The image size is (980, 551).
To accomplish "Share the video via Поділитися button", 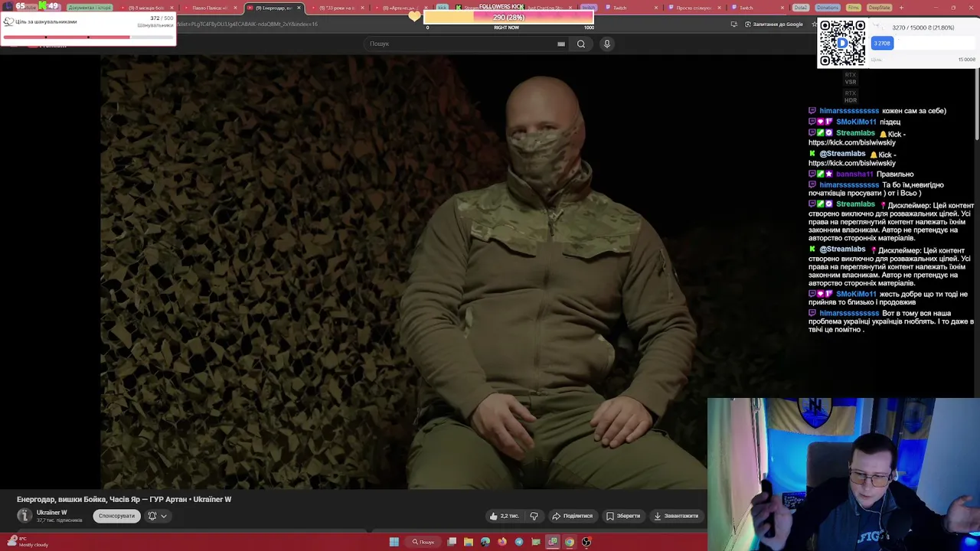I will click(573, 516).
